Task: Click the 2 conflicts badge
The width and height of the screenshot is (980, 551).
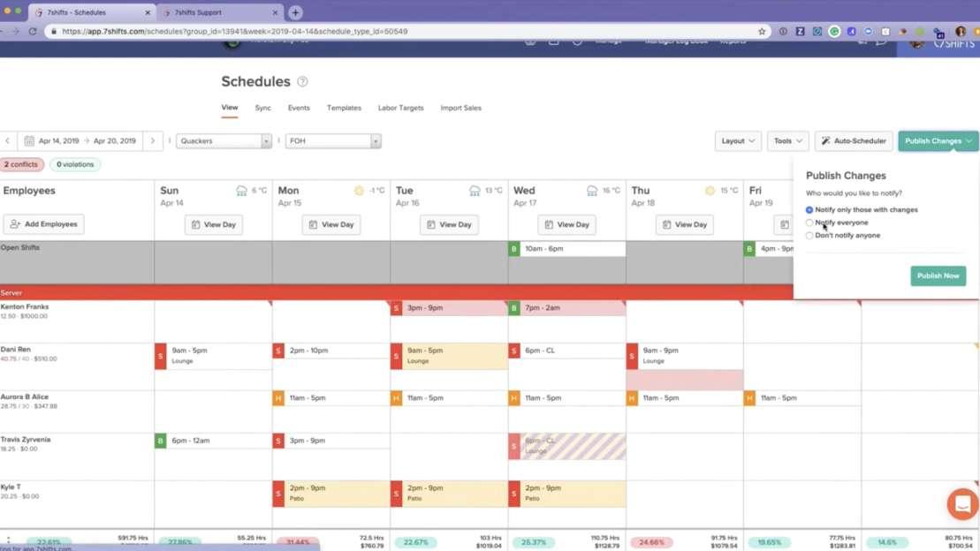Action: pos(22,164)
